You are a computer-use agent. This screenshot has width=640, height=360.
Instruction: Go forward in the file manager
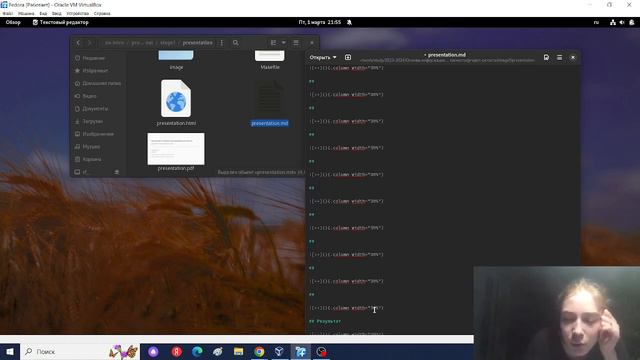tap(90, 42)
